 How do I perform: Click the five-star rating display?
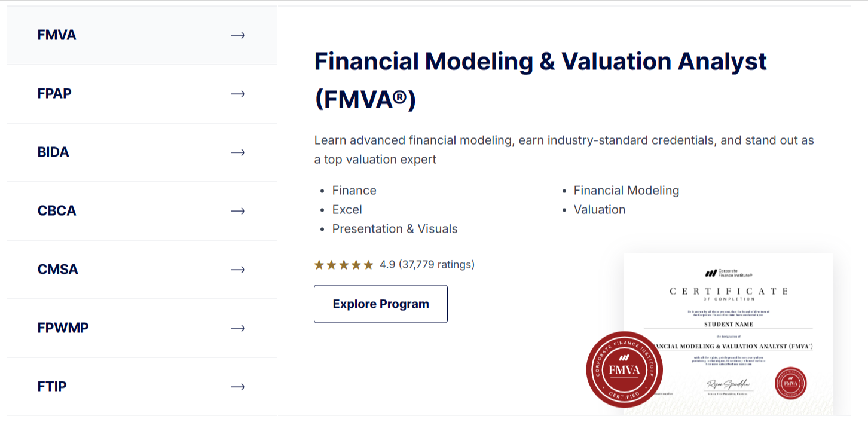coord(344,264)
